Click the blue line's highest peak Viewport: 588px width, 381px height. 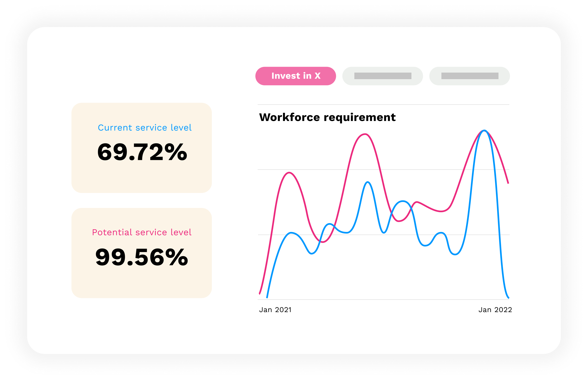485,131
